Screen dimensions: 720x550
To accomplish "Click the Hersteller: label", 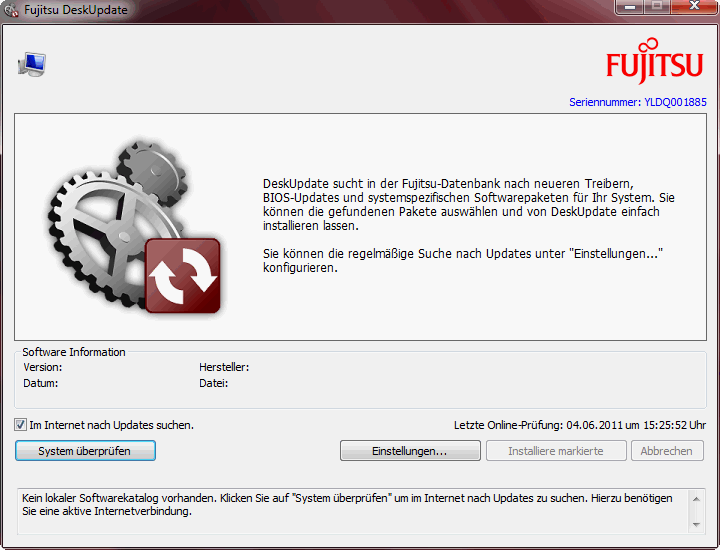I will [x=224, y=367].
